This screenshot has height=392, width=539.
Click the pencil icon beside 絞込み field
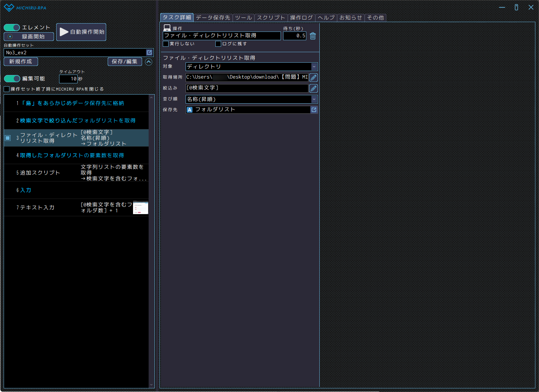tap(314, 88)
